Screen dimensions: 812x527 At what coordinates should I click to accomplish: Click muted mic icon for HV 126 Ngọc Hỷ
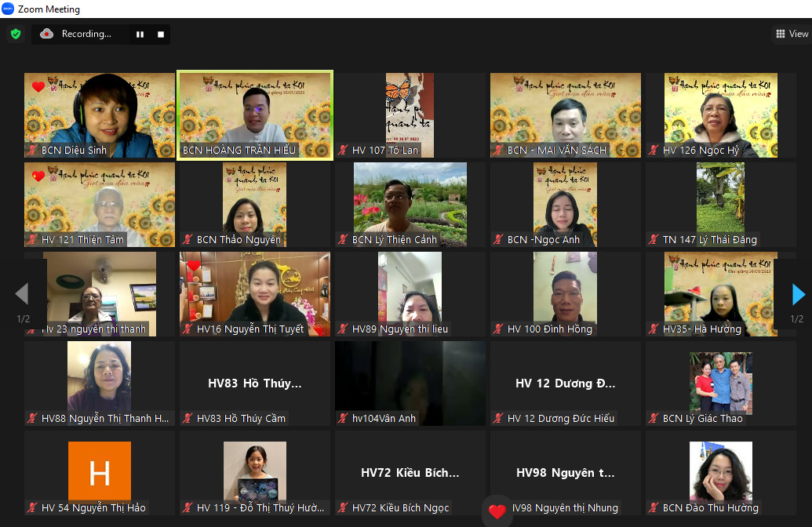pyautogui.click(x=654, y=151)
